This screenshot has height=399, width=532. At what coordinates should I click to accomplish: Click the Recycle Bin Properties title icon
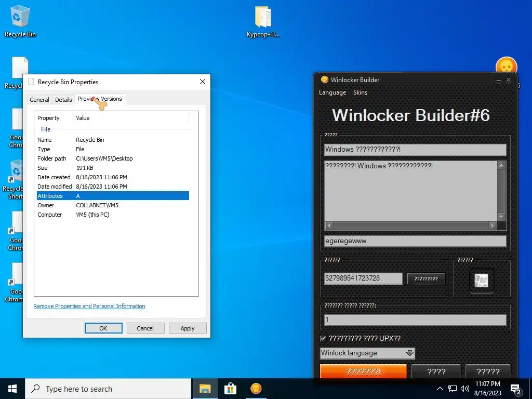click(31, 82)
